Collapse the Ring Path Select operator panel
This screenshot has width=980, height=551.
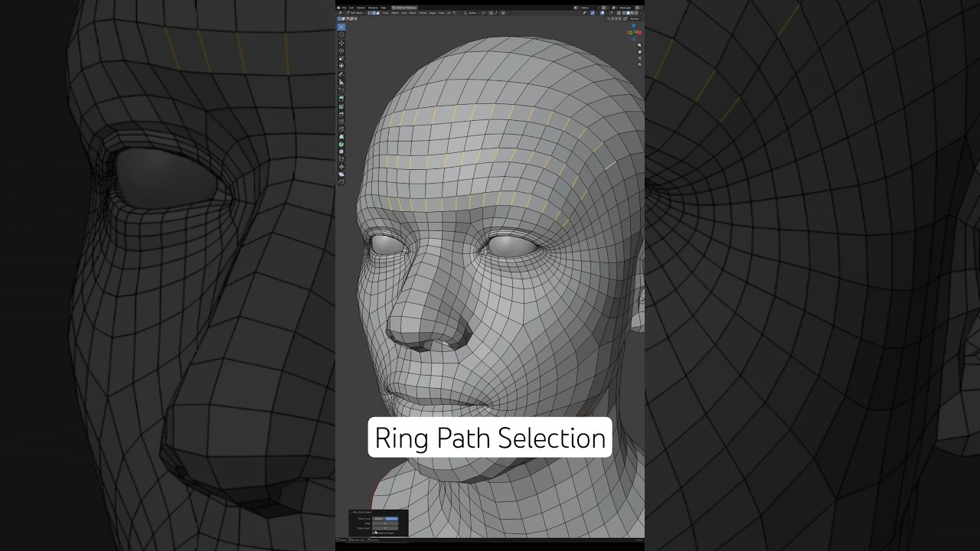pos(351,512)
